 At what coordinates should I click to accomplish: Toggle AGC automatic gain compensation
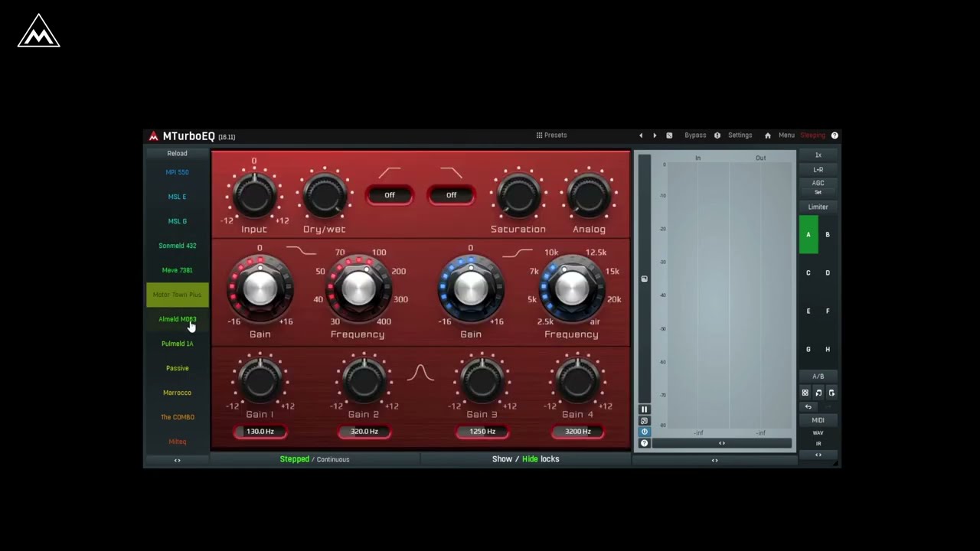(x=818, y=184)
